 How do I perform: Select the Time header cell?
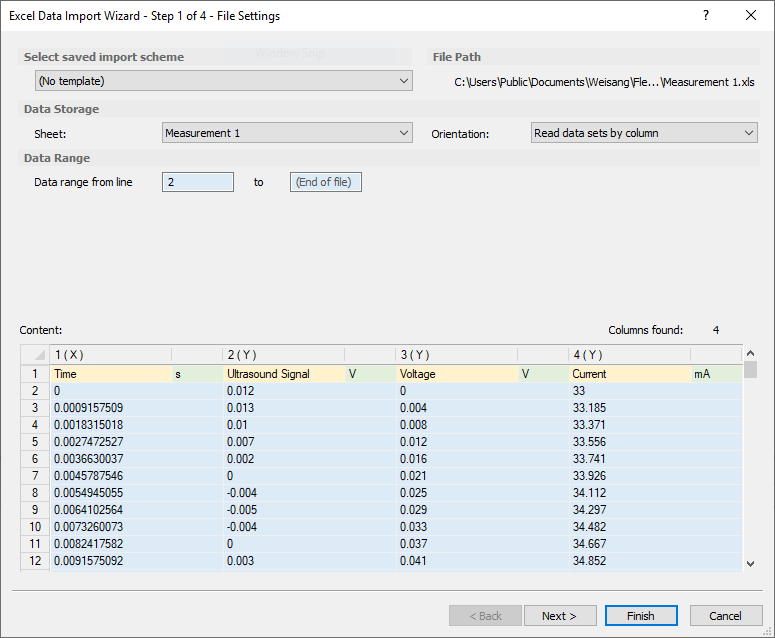pos(111,374)
